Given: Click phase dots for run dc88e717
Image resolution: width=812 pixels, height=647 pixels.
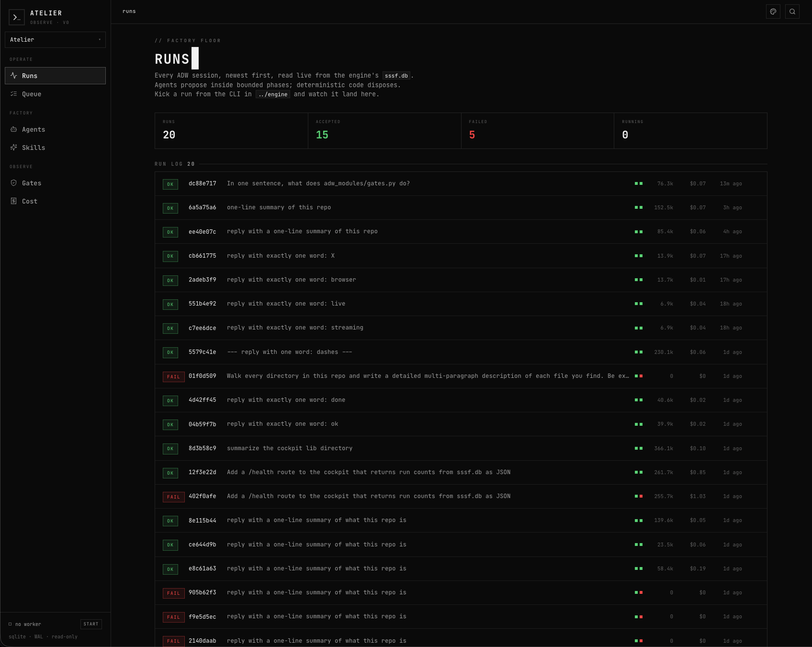Looking at the screenshot, I should (639, 183).
